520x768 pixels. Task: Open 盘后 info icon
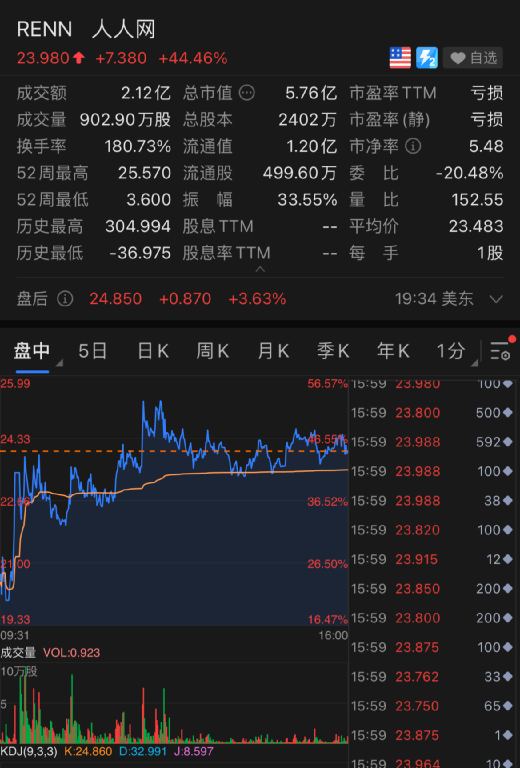[x=65, y=299]
